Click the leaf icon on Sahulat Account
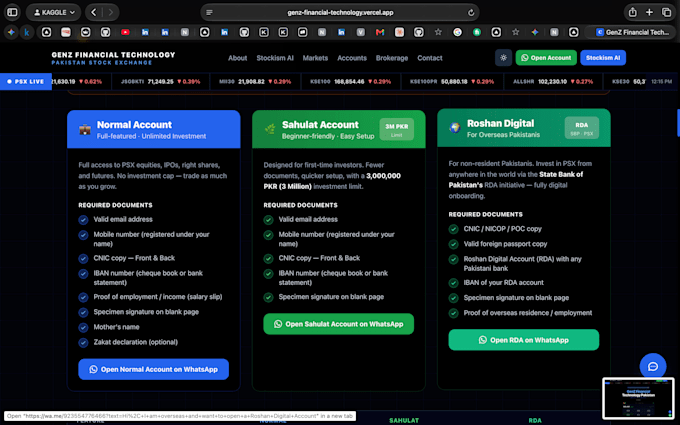 (270, 129)
